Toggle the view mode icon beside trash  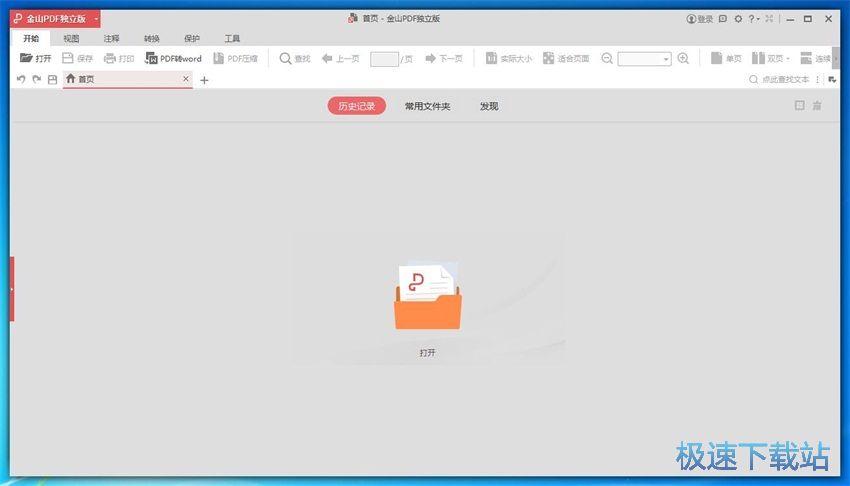(x=800, y=105)
